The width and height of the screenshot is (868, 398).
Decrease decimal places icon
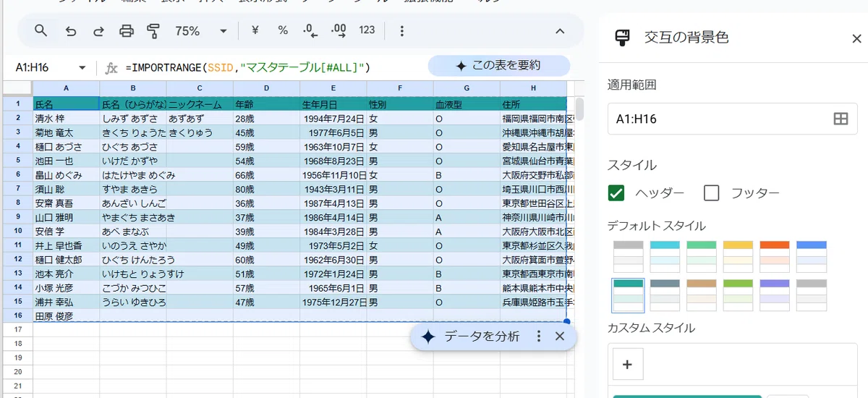coord(310,30)
